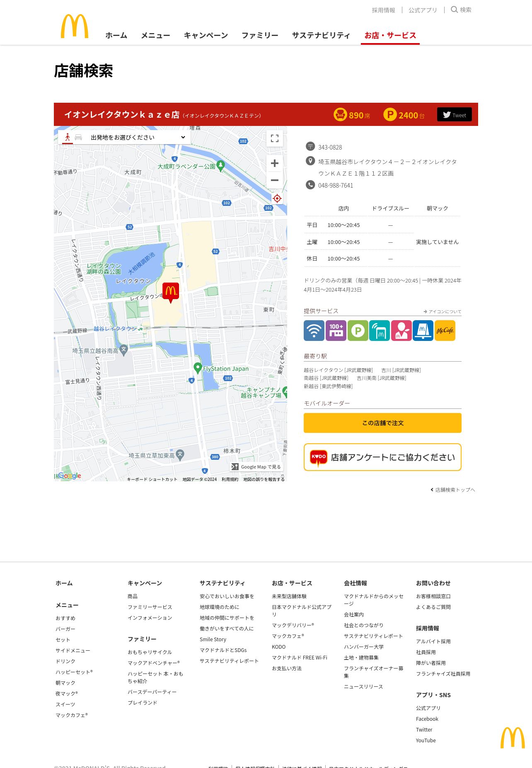Click Google Map で見る link
Image resolution: width=532 pixels, height=768 pixels.
[x=257, y=467]
